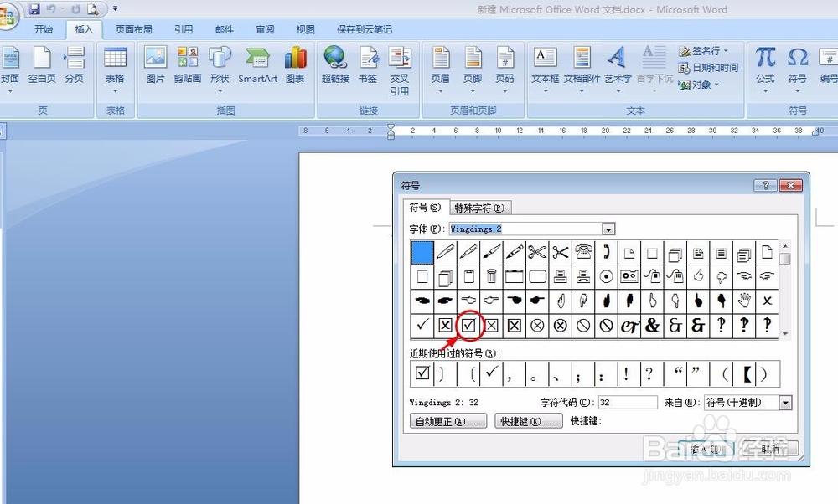838x504 pixels.
Task: Insert Date and Time (日期和时间)
Action: tap(708, 68)
